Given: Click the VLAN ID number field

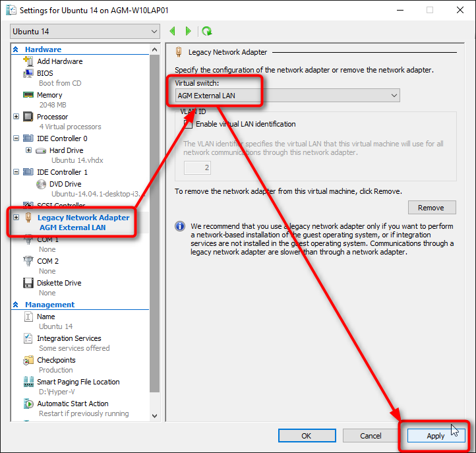Looking at the screenshot, I should [x=197, y=167].
